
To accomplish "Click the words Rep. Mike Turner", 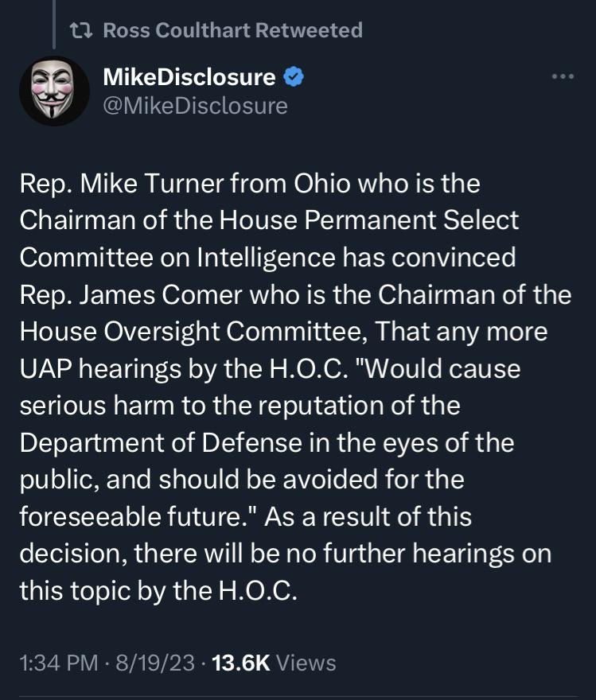I will point(122,184).
